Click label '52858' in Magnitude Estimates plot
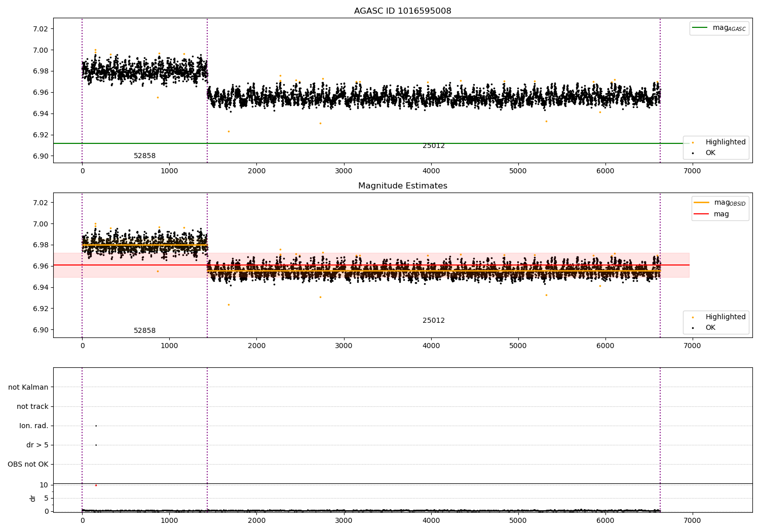 [144, 331]
